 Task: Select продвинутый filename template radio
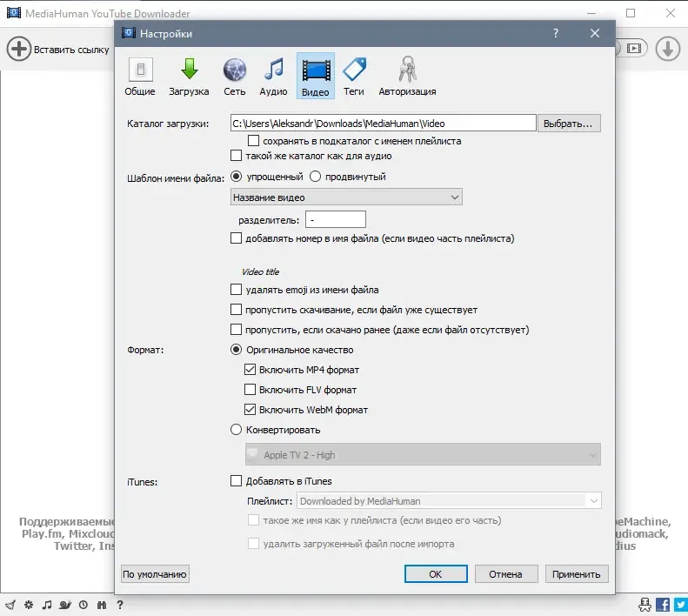tap(315, 177)
